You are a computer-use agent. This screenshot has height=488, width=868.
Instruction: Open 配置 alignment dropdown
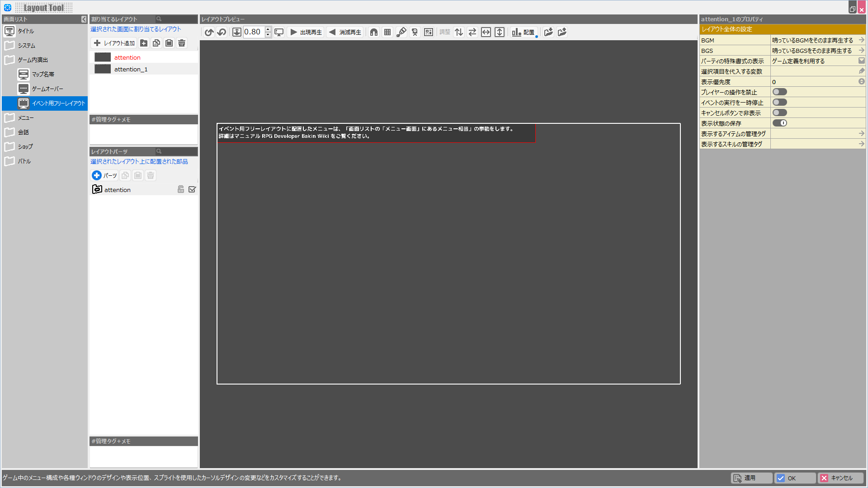pos(524,32)
